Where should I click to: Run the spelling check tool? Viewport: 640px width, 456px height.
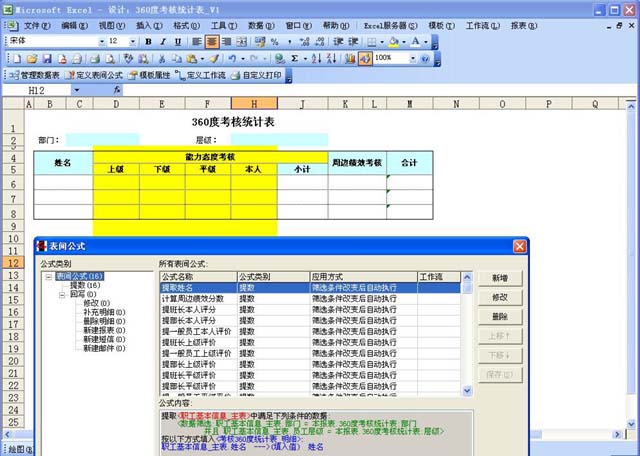click(x=128, y=58)
